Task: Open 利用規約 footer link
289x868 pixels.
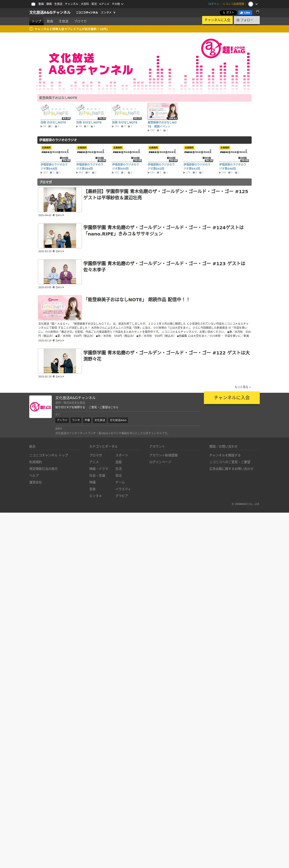Action: (x=36, y=462)
